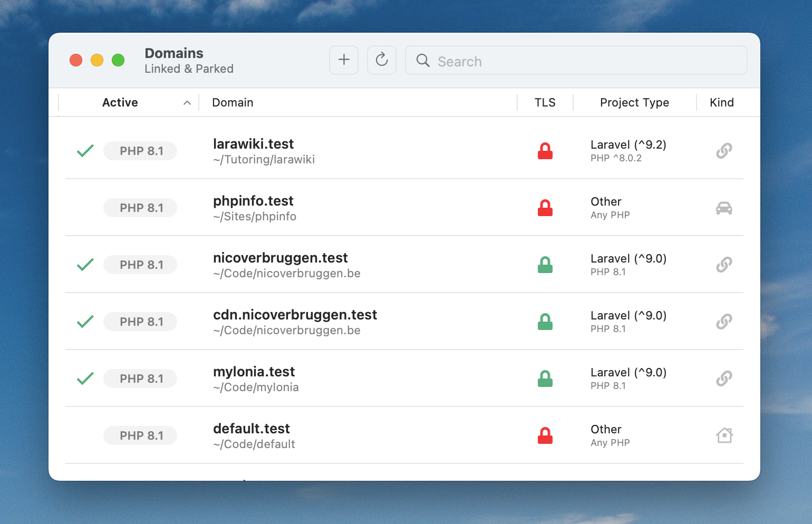The width and height of the screenshot is (812, 524).
Task: Click link kind icon for mylonia.test
Action: [x=724, y=379]
